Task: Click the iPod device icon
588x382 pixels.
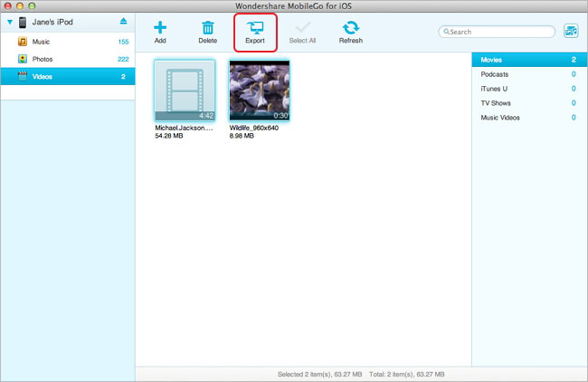Action: (x=23, y=22)
